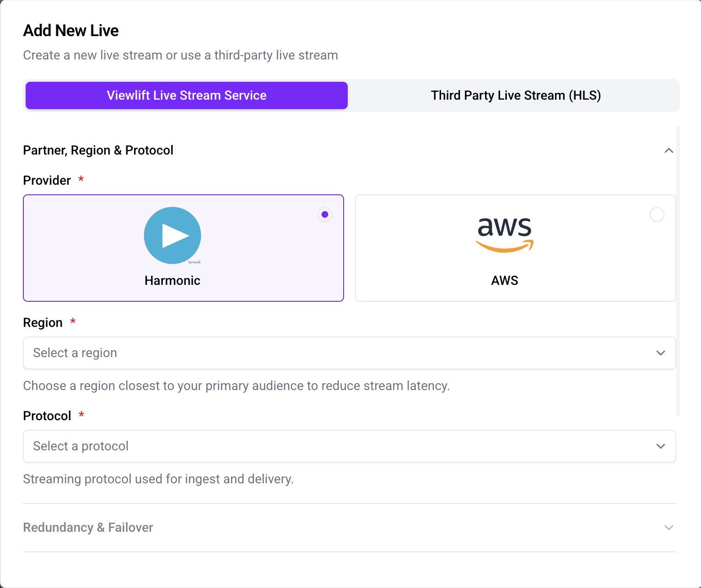Switch to Viewlift Live Stream Service tab
Viewport: 701px width, 588px height.
[x=187, y=96]
